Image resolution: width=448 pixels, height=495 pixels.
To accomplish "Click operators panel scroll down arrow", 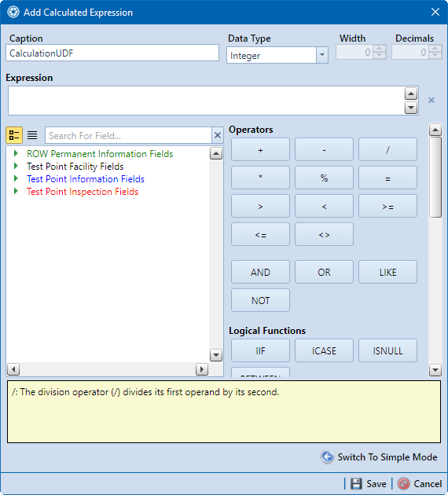I will tap(435, 369).
